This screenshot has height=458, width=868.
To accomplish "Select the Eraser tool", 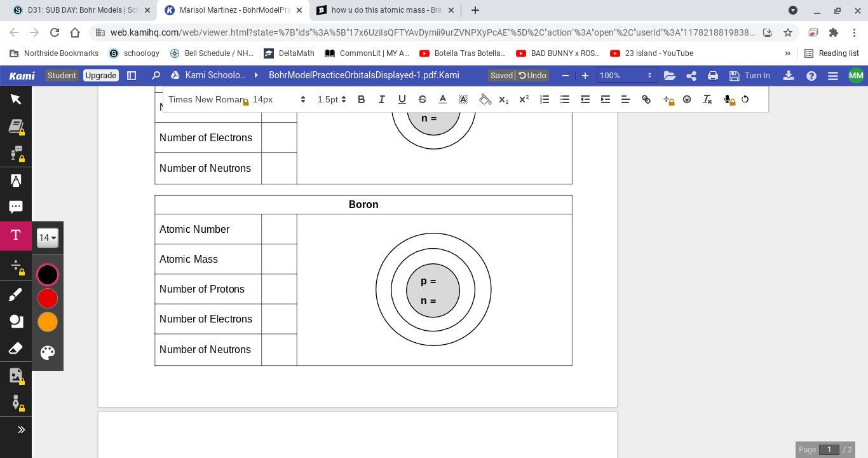I will [16, 348].
